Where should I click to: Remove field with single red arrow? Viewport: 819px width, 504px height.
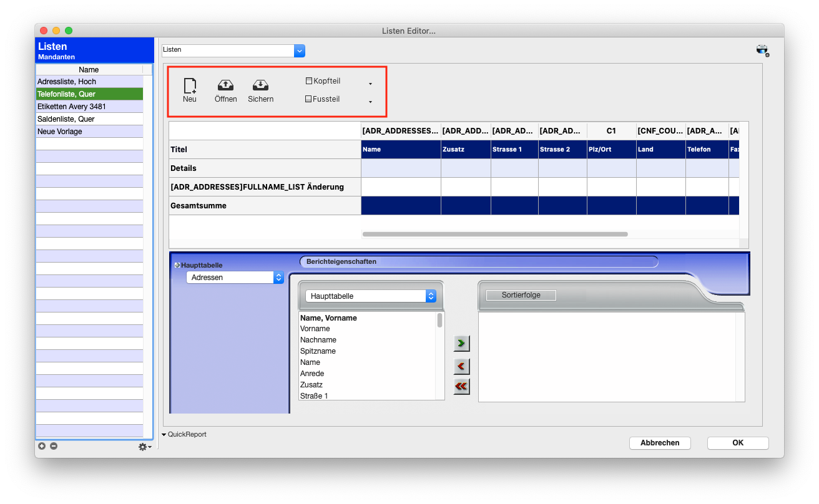click(461, 366)
